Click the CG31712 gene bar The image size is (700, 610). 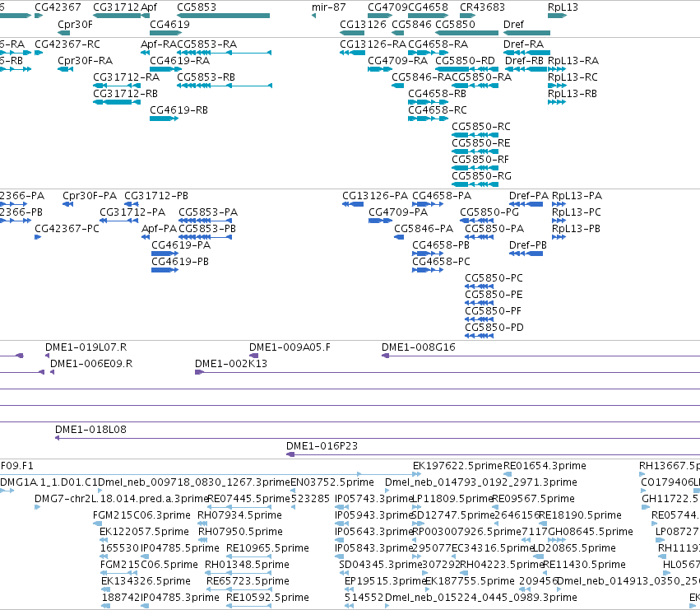(x=117, y=16)
